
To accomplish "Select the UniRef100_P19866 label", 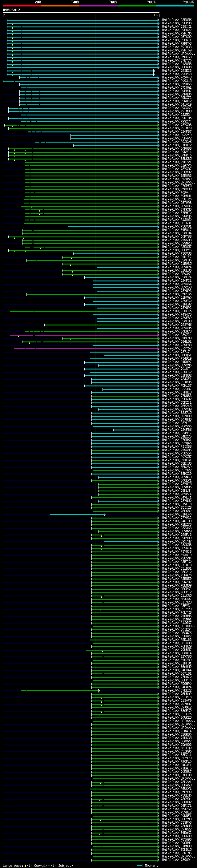I will click(x=177, y=84).
